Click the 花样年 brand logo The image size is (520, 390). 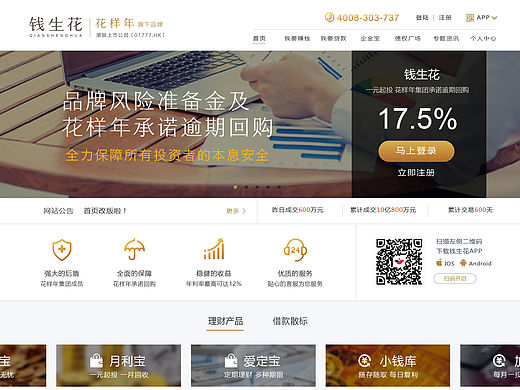(x=130, y=27)
